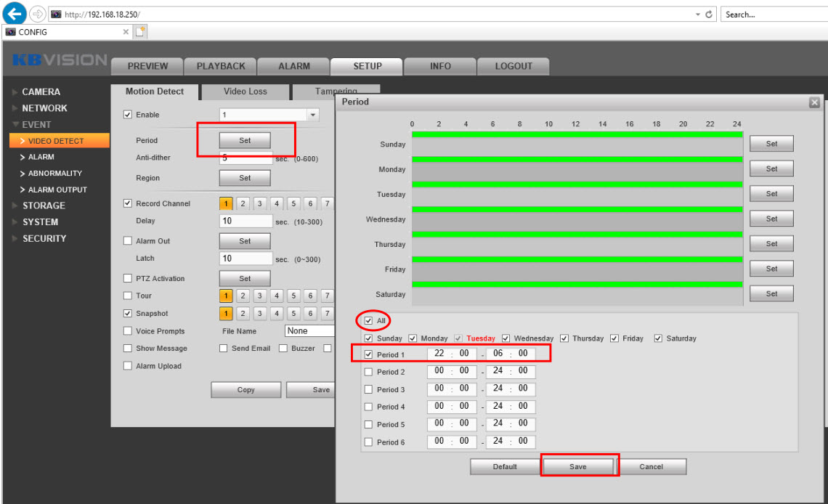Image resolution: width=828 pixels, height=504 pixels.
Task: Select Snapshot channel number 2
Action: point(243,314)
